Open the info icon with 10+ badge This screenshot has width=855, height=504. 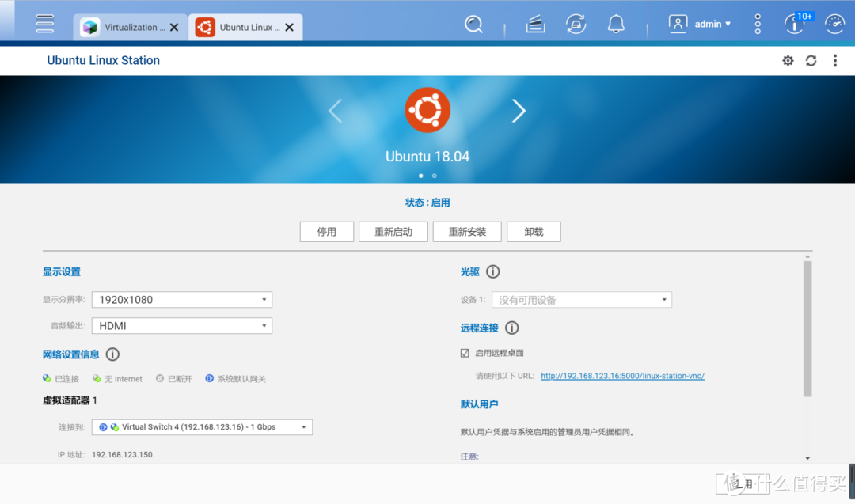click(x=797, y=24)
